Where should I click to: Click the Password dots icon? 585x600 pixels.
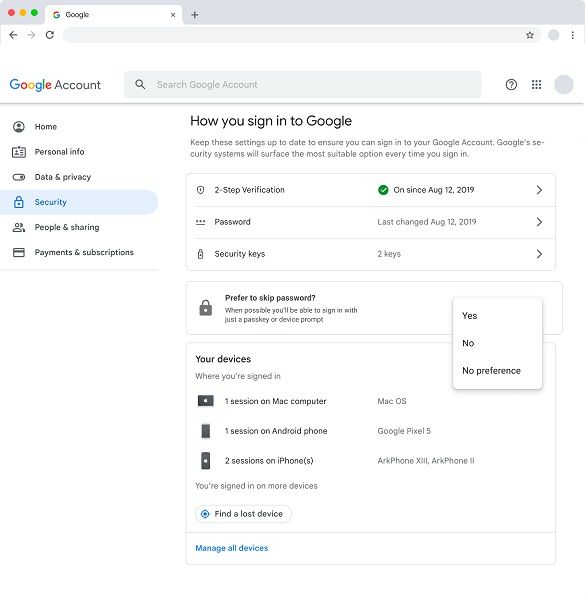(200, 222)
